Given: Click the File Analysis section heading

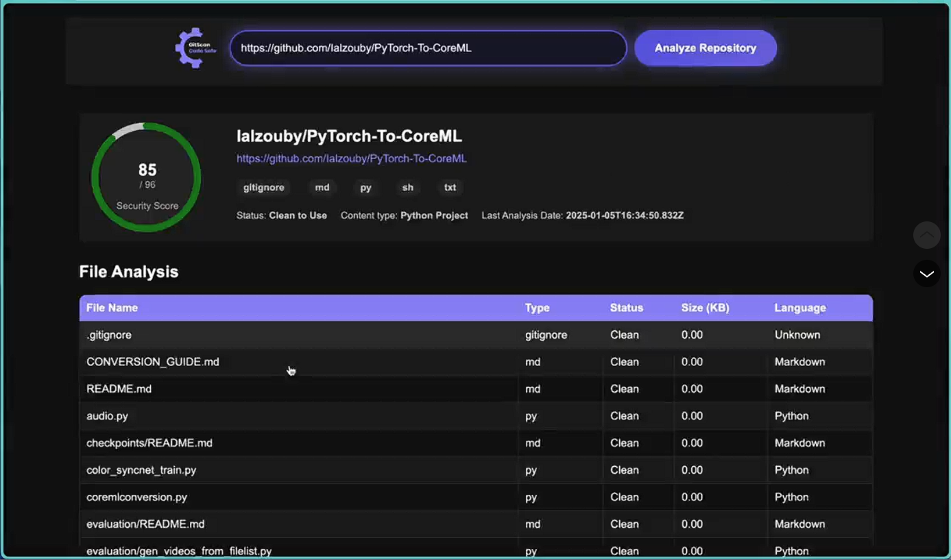Looking at the screenshot, I should point(129,271).
